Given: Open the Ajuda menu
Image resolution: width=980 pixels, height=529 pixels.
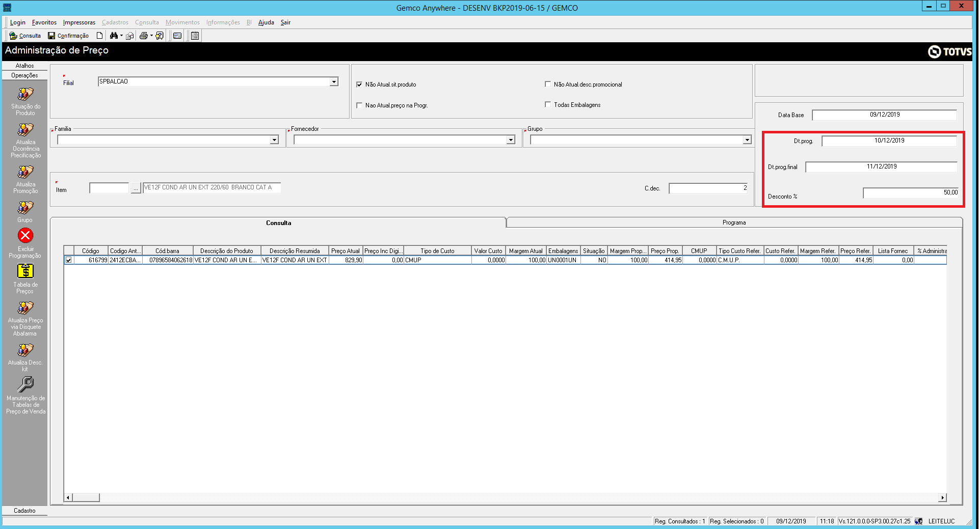Looking at the screenshot, I should (266, 22).
